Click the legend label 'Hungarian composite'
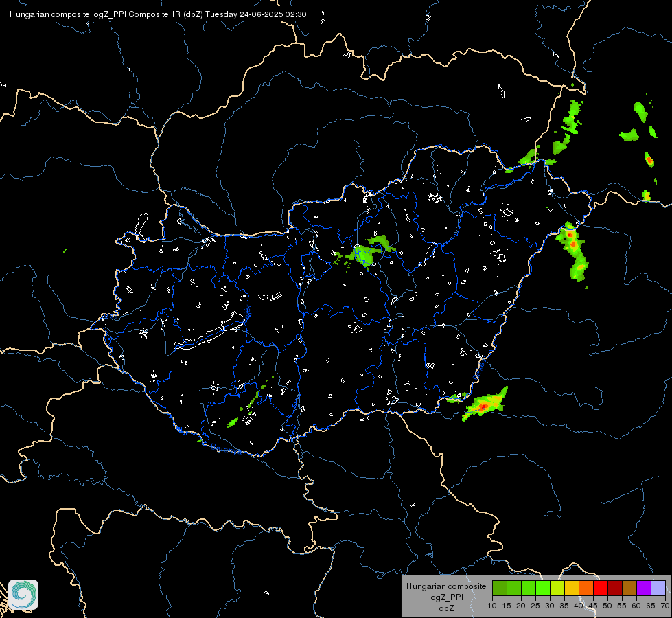Viewport: 672px width, 618px height. coord(446,586)
